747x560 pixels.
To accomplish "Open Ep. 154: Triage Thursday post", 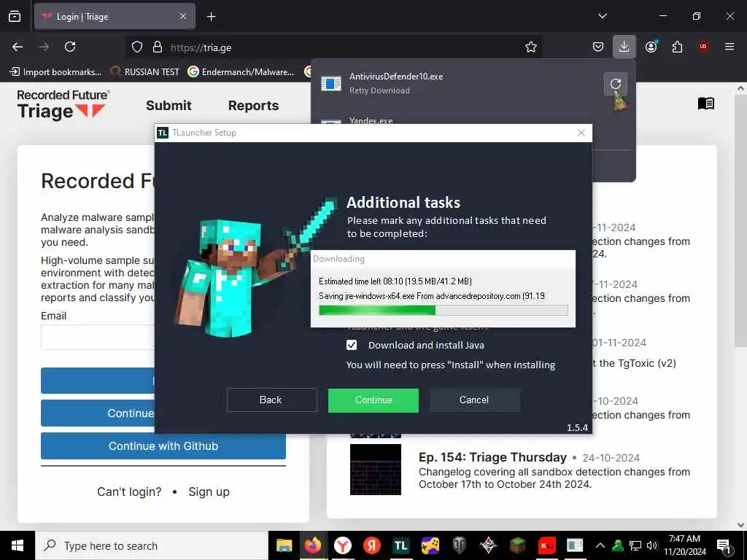I will pos(492,457).
